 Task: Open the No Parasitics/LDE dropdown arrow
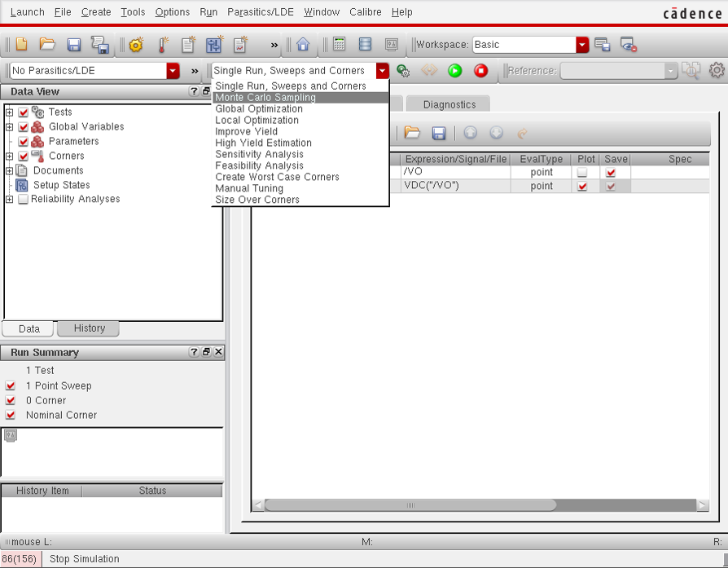coord(173,71)
